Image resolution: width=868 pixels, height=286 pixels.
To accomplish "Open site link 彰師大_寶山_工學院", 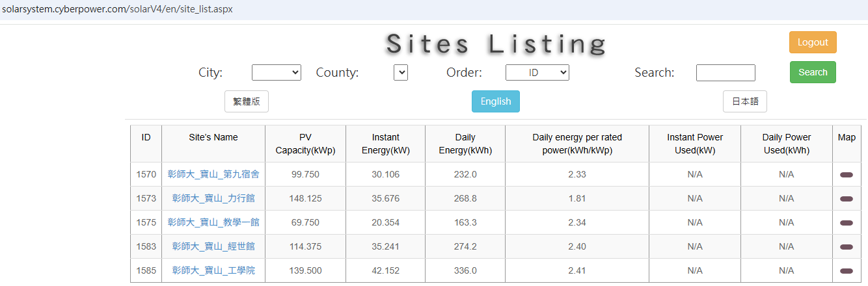I will 213,270.
